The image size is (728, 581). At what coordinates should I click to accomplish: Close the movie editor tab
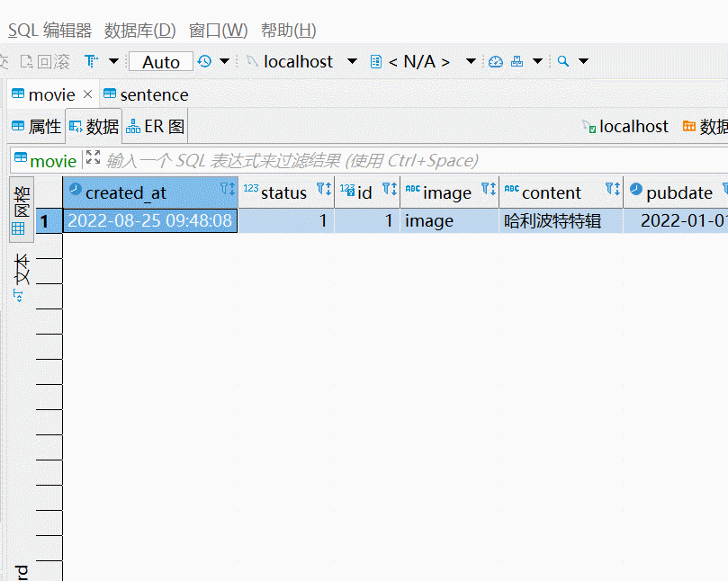(x=88, y=94)
